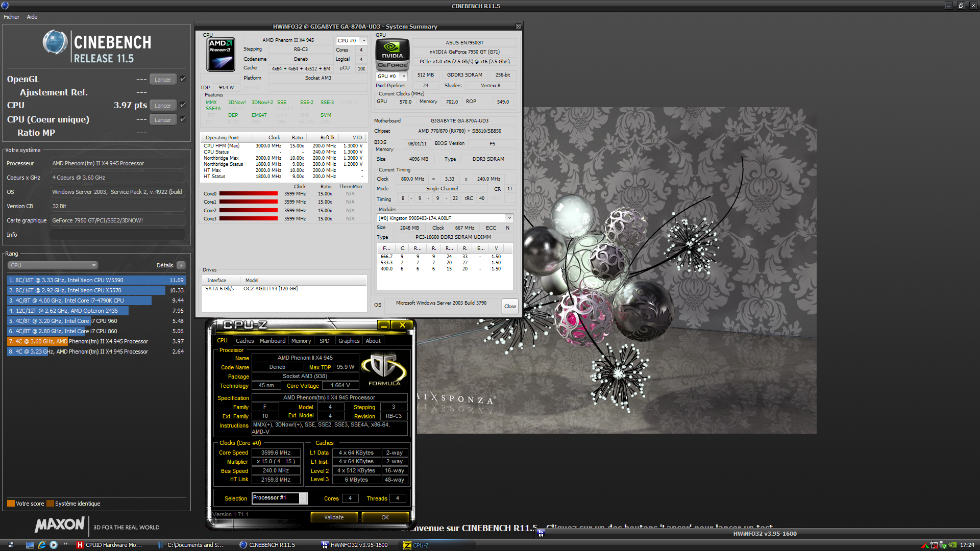This screenshot has height=551, width=980.
Task: Click the network connection tray icon
Action: coord(934,545)
